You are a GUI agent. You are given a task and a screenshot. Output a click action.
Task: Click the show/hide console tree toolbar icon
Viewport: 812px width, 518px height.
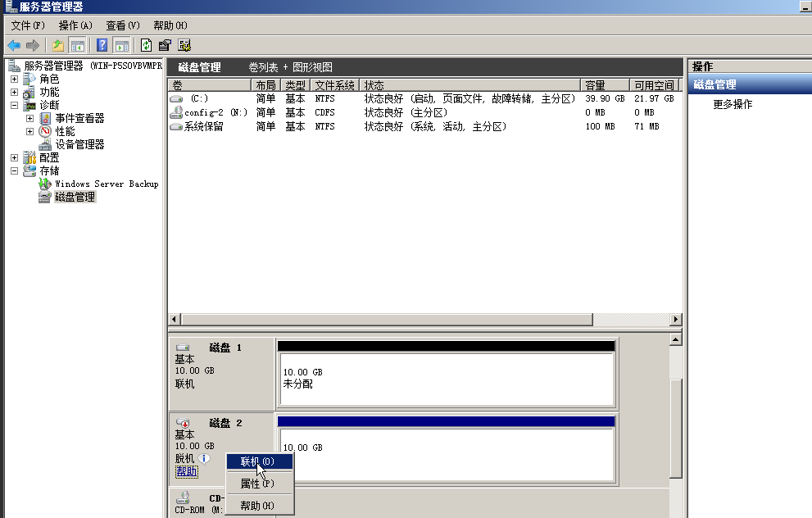[x=76, y=44]
